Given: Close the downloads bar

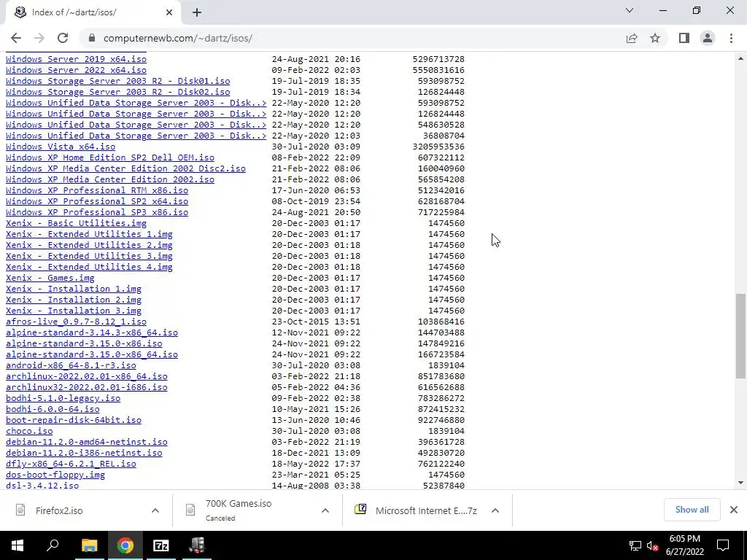Looking at the screenshot, I should 734,510.
